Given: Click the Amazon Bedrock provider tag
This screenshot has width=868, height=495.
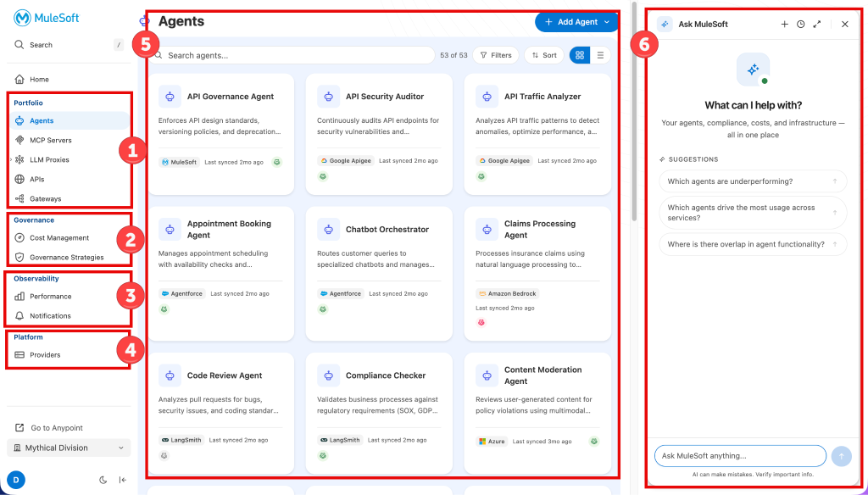Looking at the screenshot, I should pyautogui.click(x=509, y=293).
